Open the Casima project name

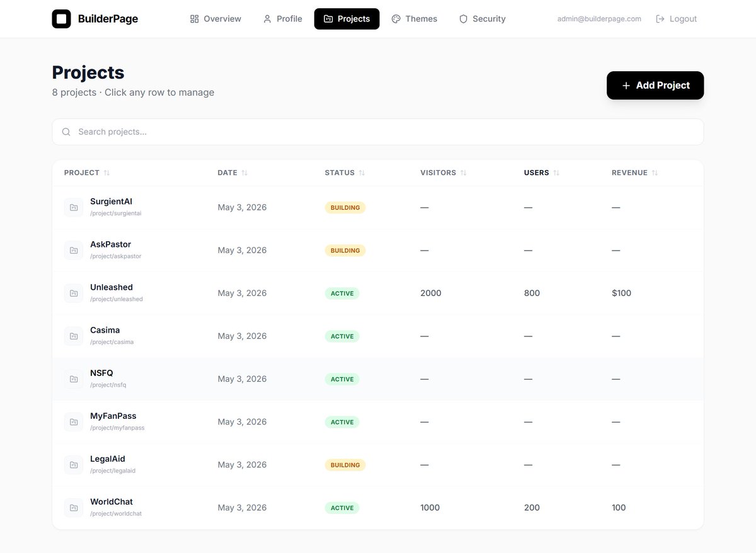pos(105,330)
